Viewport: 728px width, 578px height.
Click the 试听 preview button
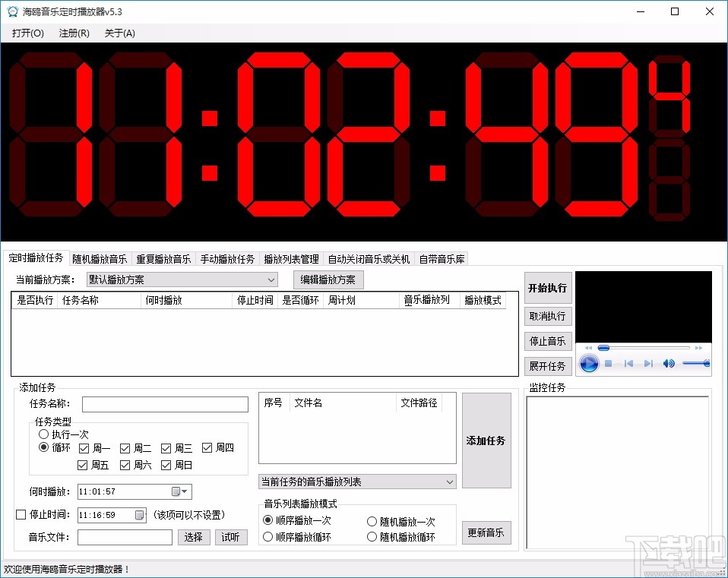pyautogui.click(x=231, y=537)
